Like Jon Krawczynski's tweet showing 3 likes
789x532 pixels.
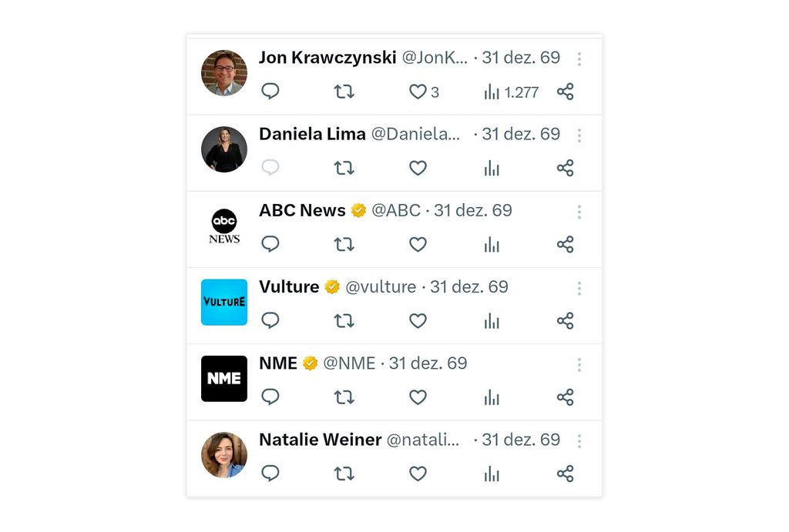pyautogui.click(x=418, y=91)
